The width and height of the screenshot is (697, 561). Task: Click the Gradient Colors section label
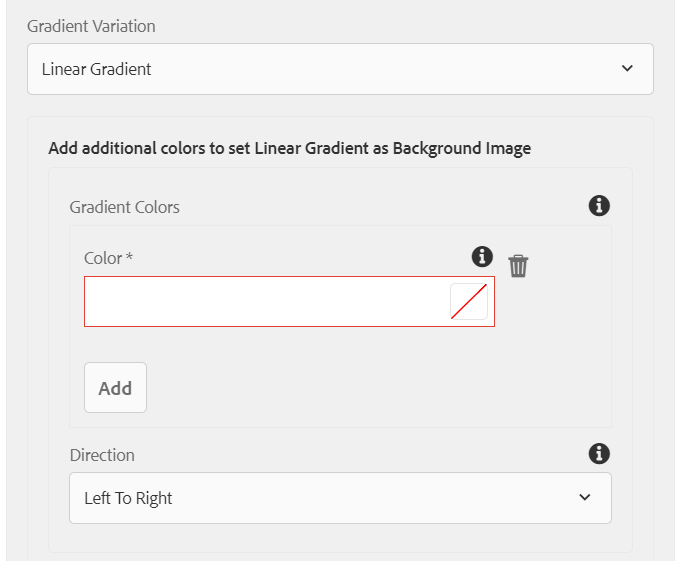(x=124, y=207)
